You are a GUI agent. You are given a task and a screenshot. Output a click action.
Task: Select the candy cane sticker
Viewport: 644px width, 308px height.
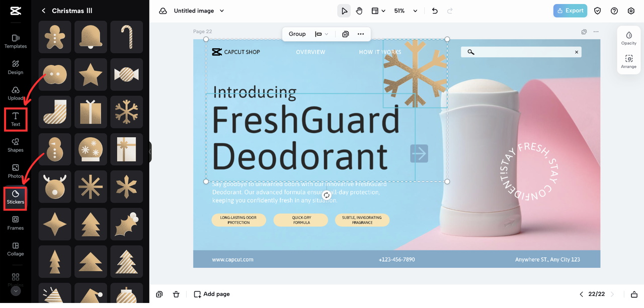click(x=126, y=37)
